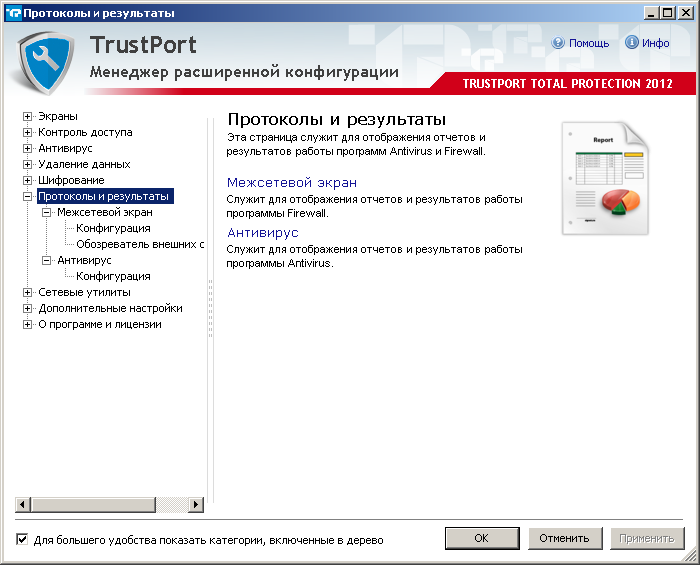
Task: Close the window with X button
Action: pos(686,13)
